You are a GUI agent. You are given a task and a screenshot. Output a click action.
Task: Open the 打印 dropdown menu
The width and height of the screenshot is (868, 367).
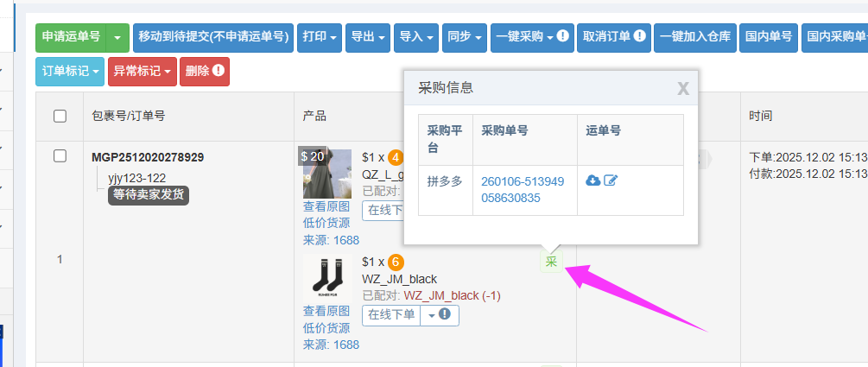click(x=320, y=38)
